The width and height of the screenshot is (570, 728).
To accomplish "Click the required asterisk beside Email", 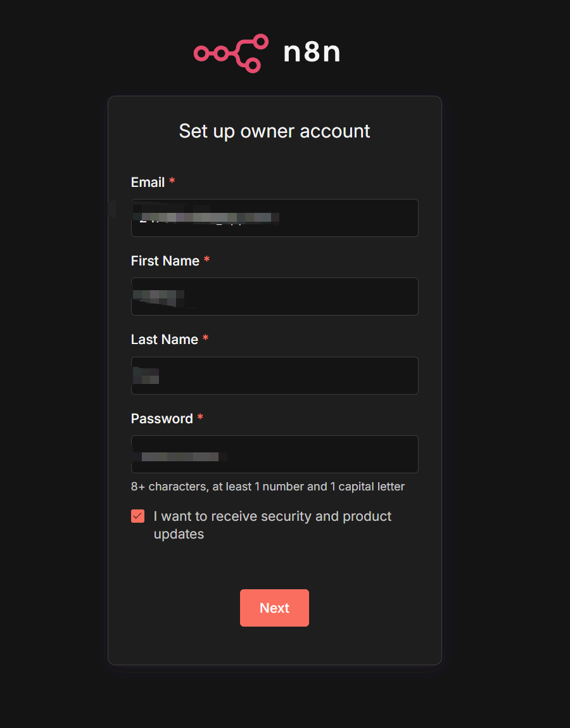I will click(172, 182).
